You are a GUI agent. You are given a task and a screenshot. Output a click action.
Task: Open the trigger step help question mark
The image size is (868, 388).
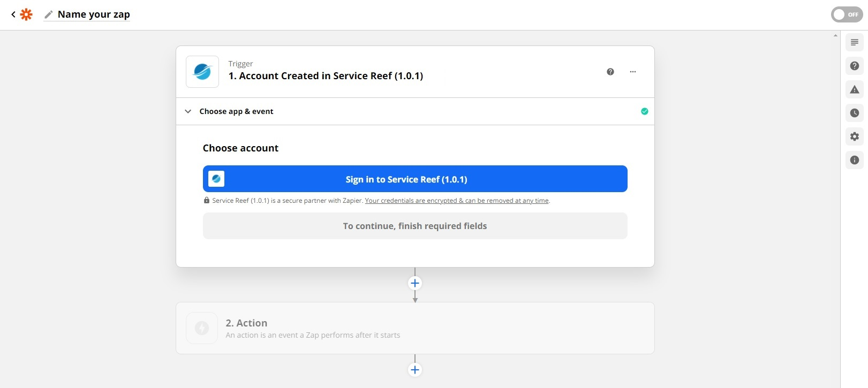point(610,72)
